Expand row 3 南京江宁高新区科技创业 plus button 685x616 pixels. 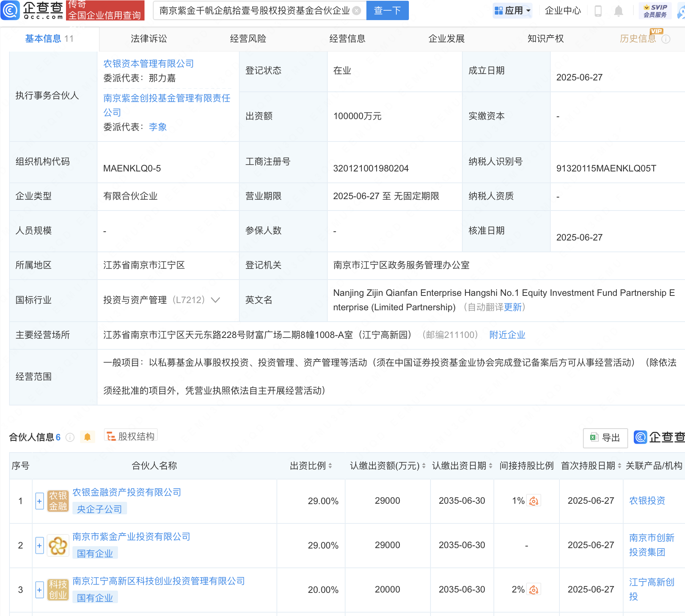point(39,590)
